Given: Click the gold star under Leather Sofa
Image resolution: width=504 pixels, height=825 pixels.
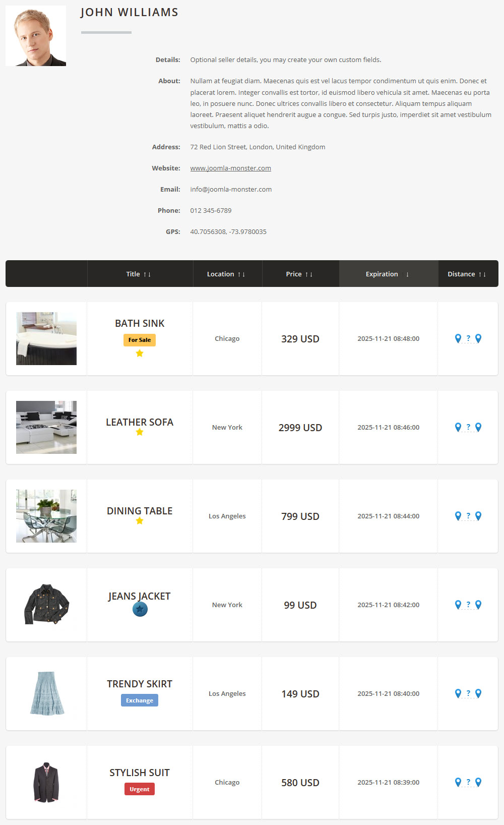Looking at the screenshot, I should 140,432.
